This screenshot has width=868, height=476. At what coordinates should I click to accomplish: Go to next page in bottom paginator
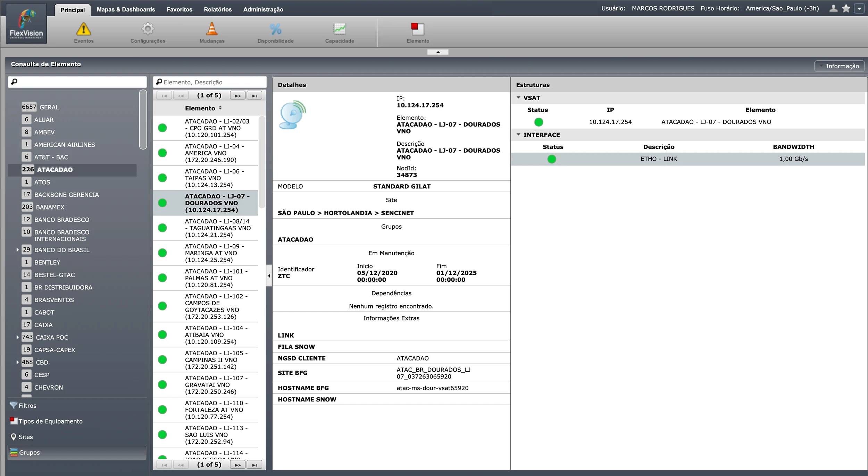tap(238, 465)
